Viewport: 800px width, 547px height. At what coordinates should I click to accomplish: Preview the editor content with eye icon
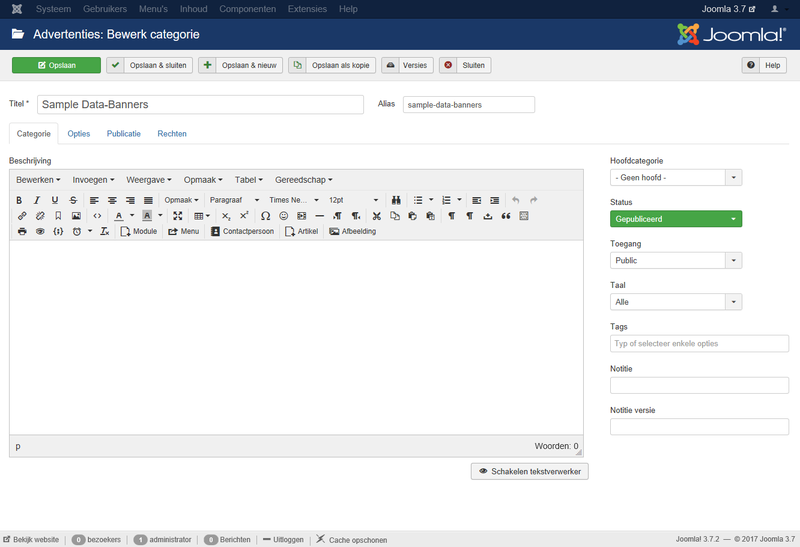coord(40,231)
